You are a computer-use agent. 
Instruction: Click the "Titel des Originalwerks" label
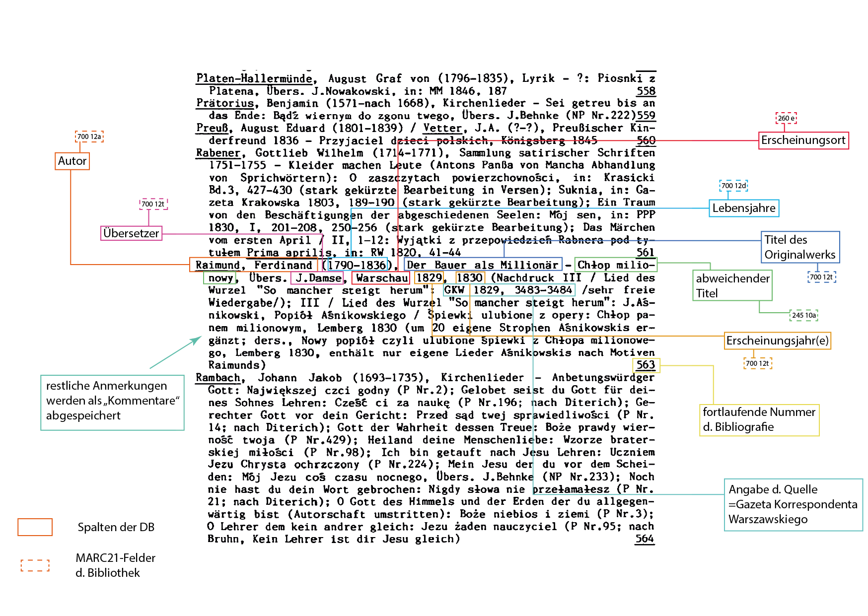(800, 247)
